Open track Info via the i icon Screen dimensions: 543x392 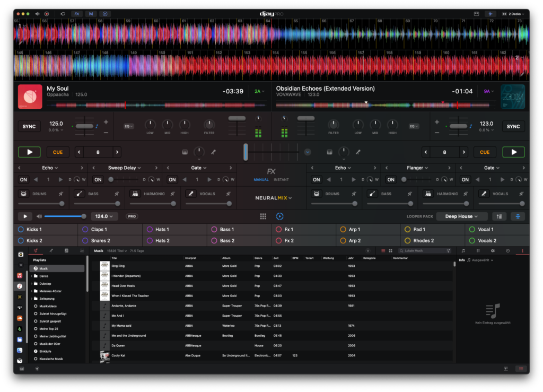coord(523,251)
